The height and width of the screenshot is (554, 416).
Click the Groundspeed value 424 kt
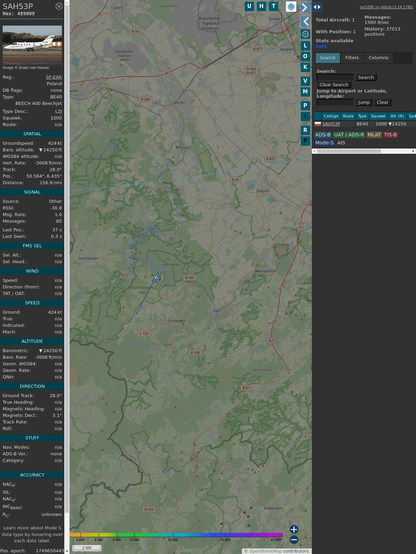tap(55, 143)
